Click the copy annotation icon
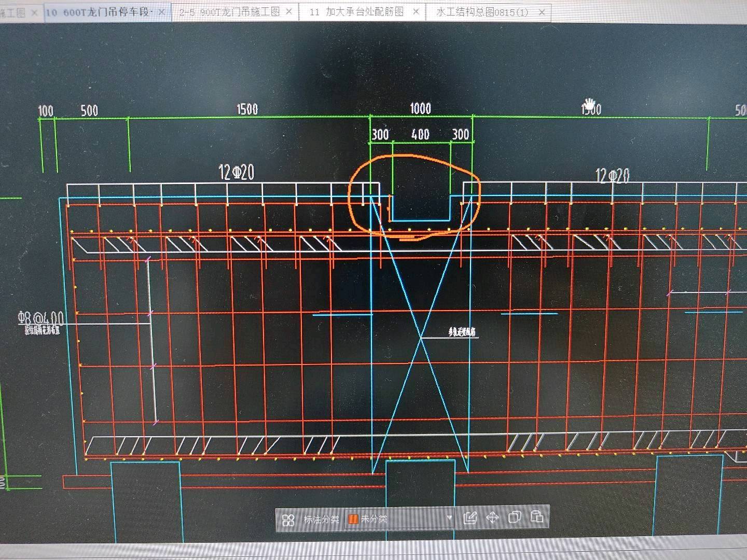 pos(515,517)
